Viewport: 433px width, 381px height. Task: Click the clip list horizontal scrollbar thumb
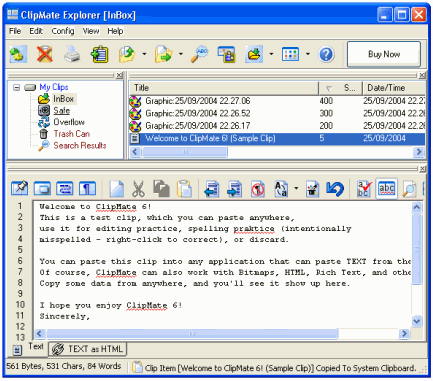click(185, 152)
